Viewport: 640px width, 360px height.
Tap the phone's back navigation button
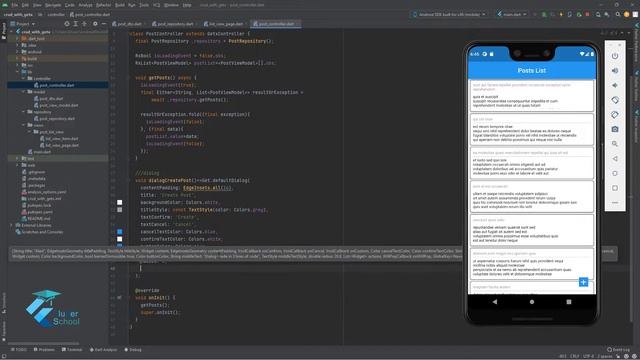(495, 302)
